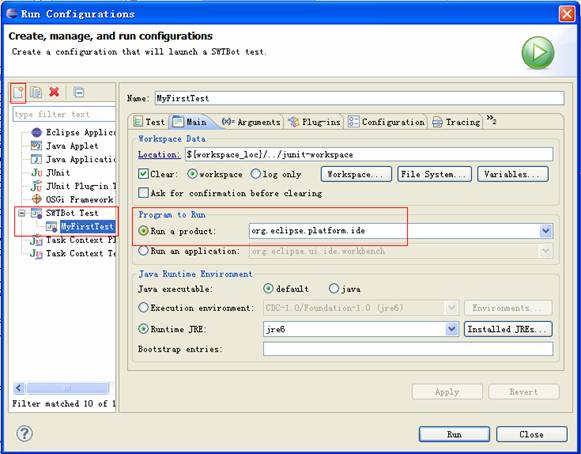Click the Java Application tree icon
The width and height of the screenshot is (581, 454).
(36, 159)
